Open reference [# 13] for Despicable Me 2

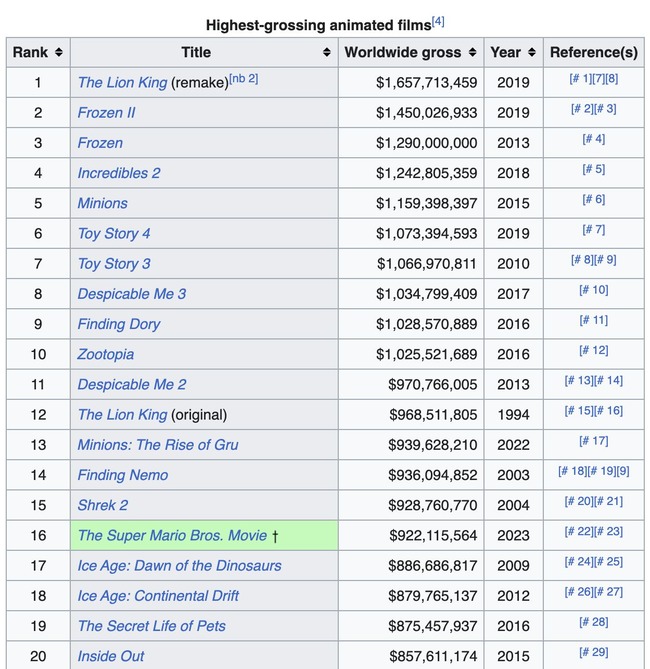[579, 381]
